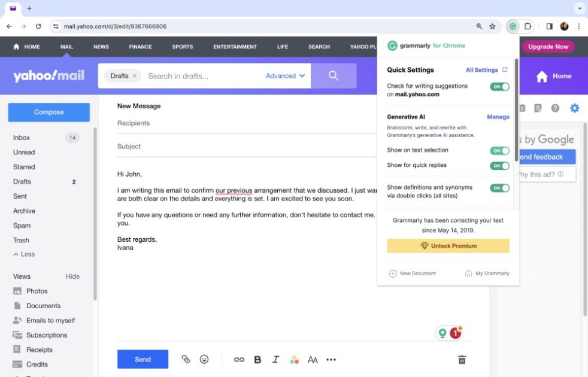Disable Show for quick replies
Viewport: 588px width, 377px height.
(500, 166)
